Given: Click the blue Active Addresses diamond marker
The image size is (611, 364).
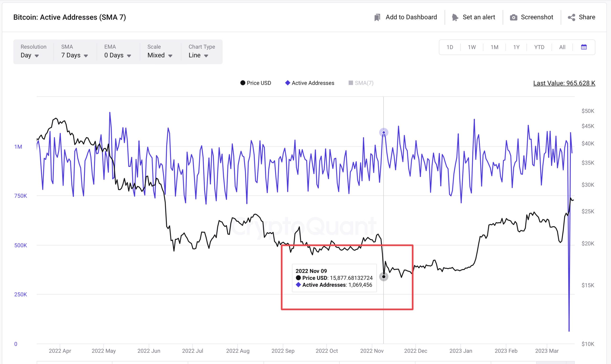Looking at the screenshot, I should pos(288,83).
